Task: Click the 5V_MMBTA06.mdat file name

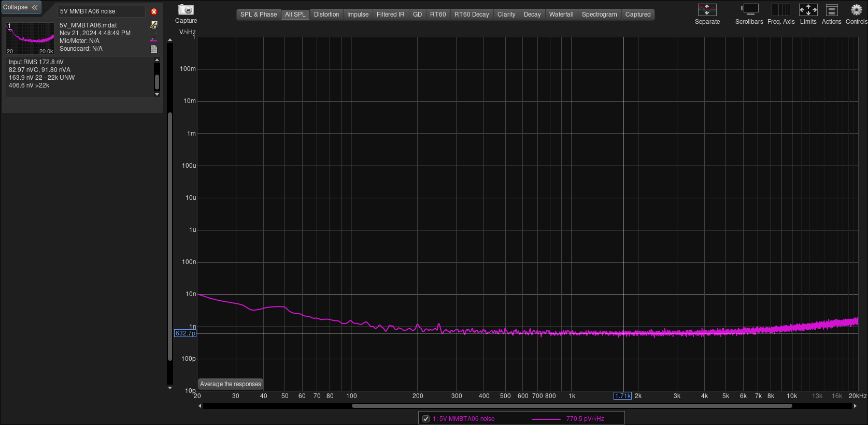Action: pos(88,25)
